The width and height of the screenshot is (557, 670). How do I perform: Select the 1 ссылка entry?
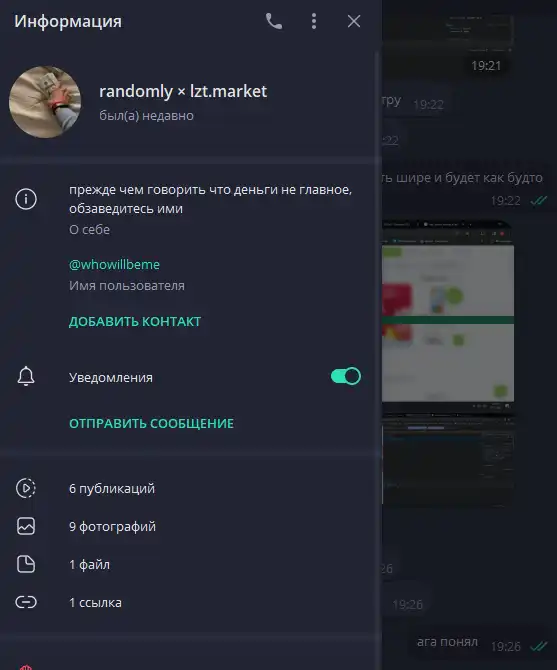pos(191,602)
